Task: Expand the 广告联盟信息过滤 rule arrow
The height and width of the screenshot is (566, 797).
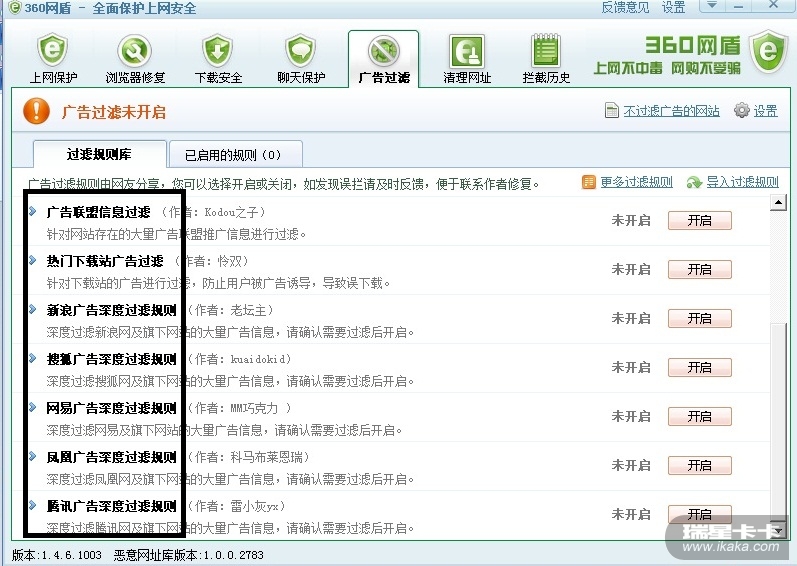Action: [33, 211]
